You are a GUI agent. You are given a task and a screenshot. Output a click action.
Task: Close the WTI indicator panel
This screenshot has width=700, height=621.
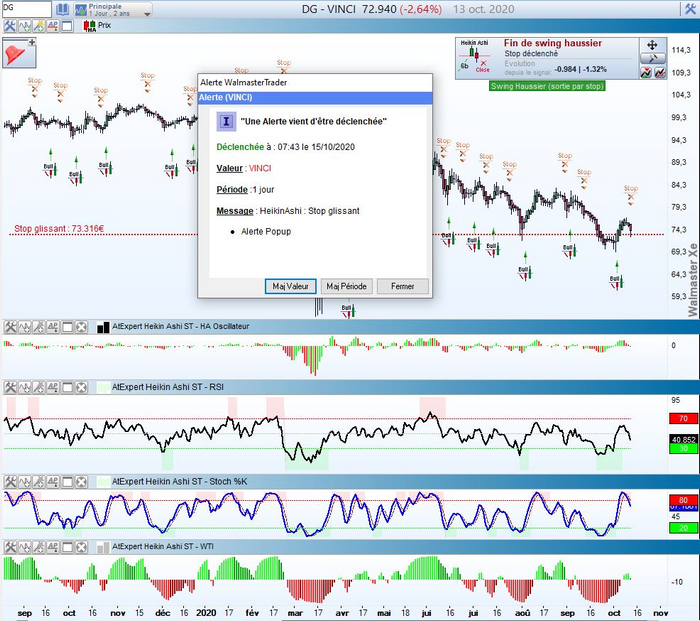click(81, 547)
